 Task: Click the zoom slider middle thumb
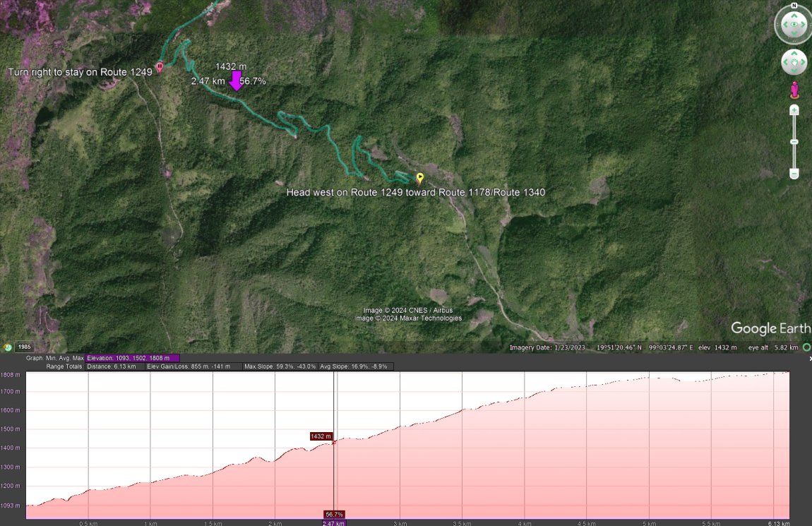click(x=794, y=142)
